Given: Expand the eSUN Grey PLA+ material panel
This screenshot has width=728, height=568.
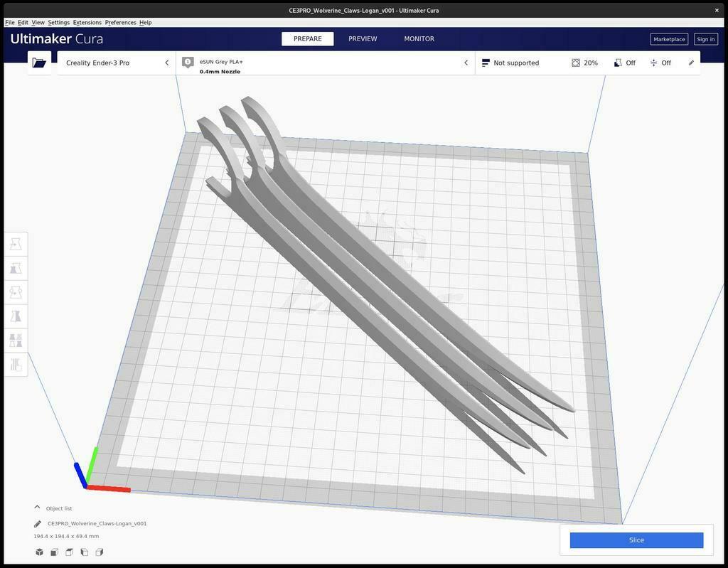Looking at the screenshot, I should pos(466,63).
